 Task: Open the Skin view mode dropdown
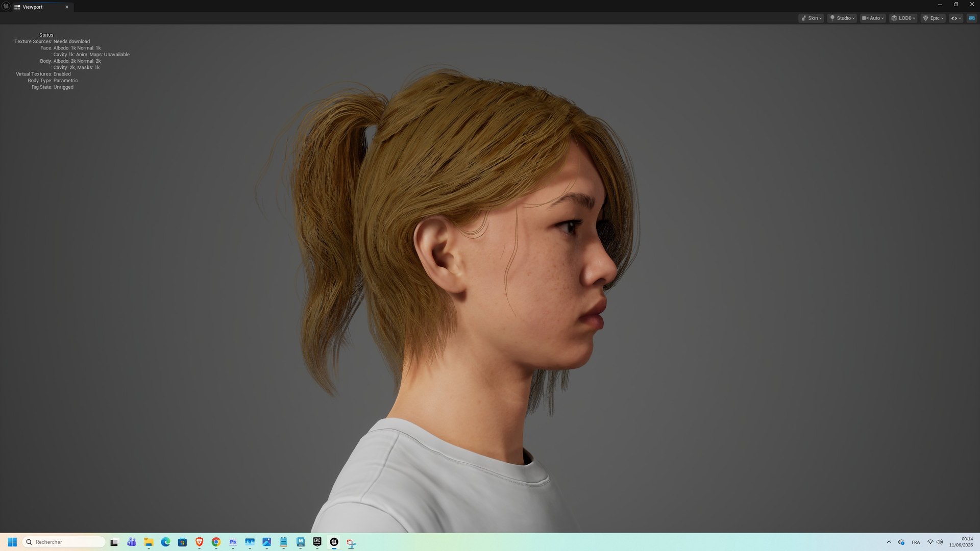click(811, 18)
